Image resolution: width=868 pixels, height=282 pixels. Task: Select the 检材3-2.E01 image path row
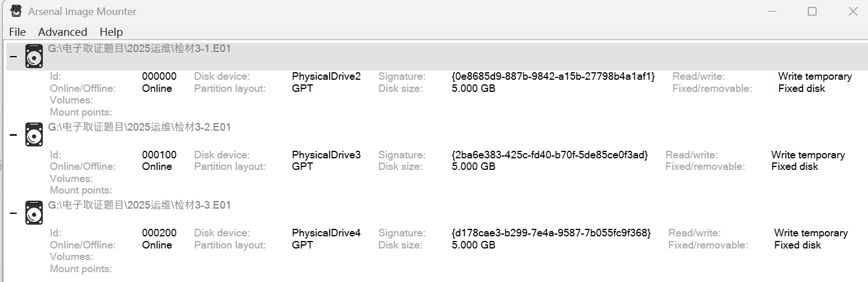point(139,127)
